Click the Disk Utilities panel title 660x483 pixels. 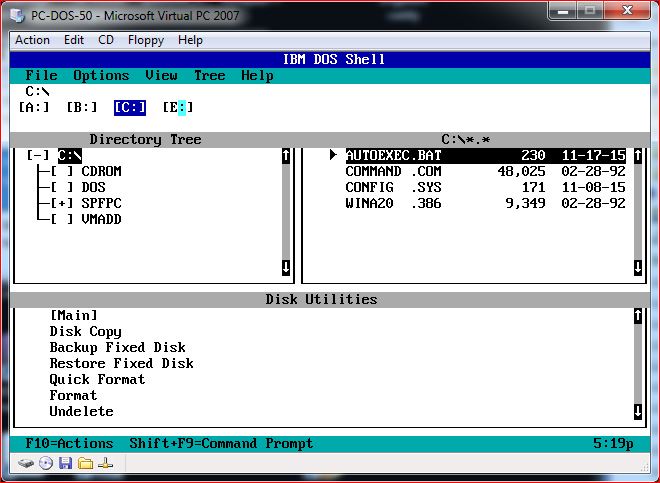[x=321, y=299]
